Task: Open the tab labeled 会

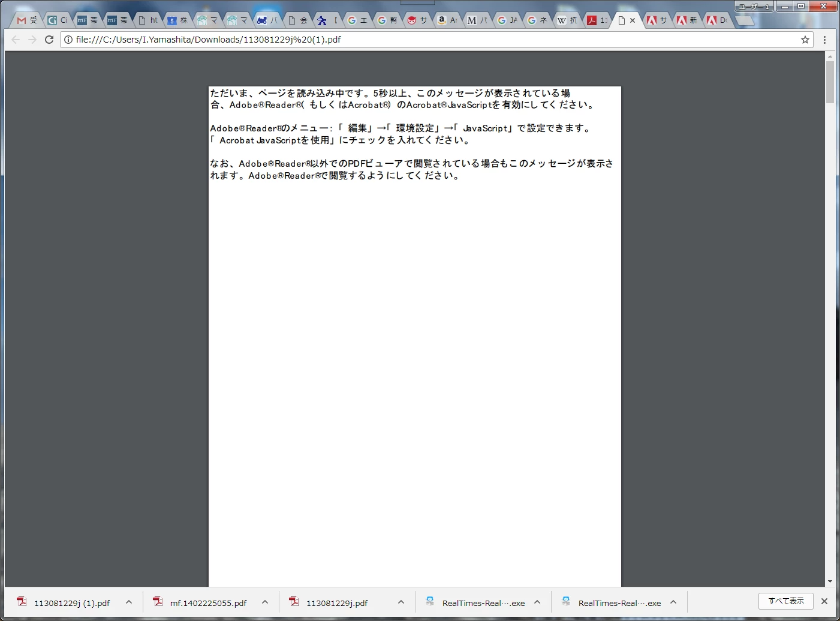Action: (297, 20)
